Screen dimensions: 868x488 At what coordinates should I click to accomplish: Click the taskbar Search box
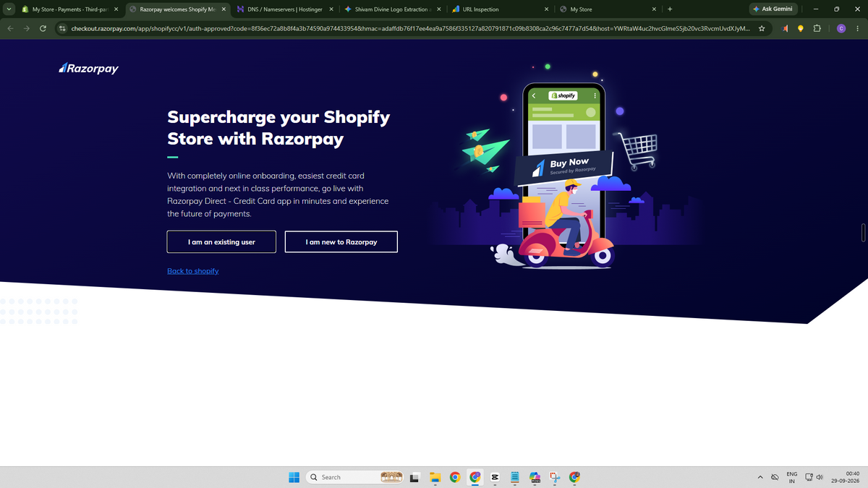354,477
